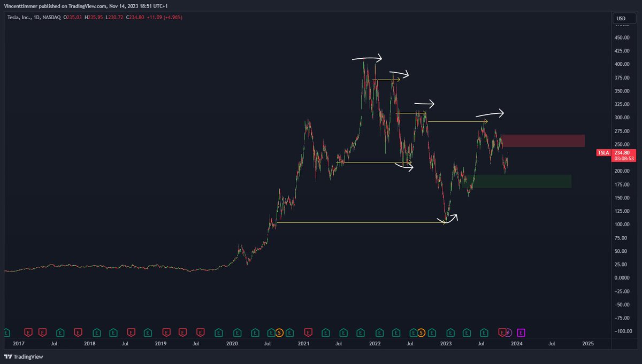Viewport: 642px width, 364px height.
Task: Open the USD currency selector
Action: (x=624, y=18)
